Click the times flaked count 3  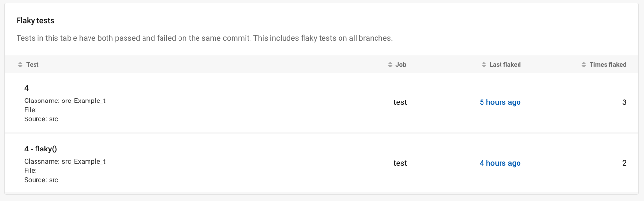(x=624, y=102)
